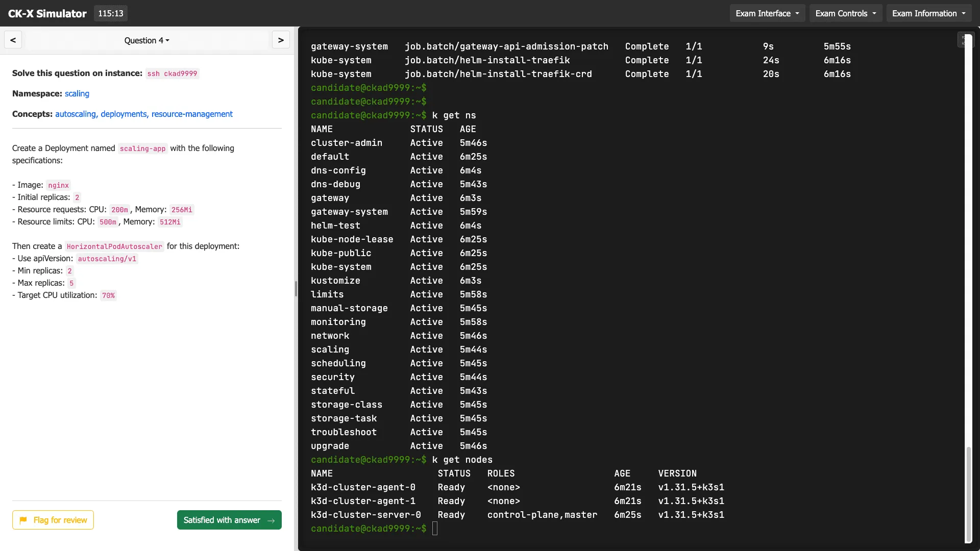Expand the terminal to fullscreen
Image resolution: width=980 pixels, height=551 pixels.
(967, 39)
